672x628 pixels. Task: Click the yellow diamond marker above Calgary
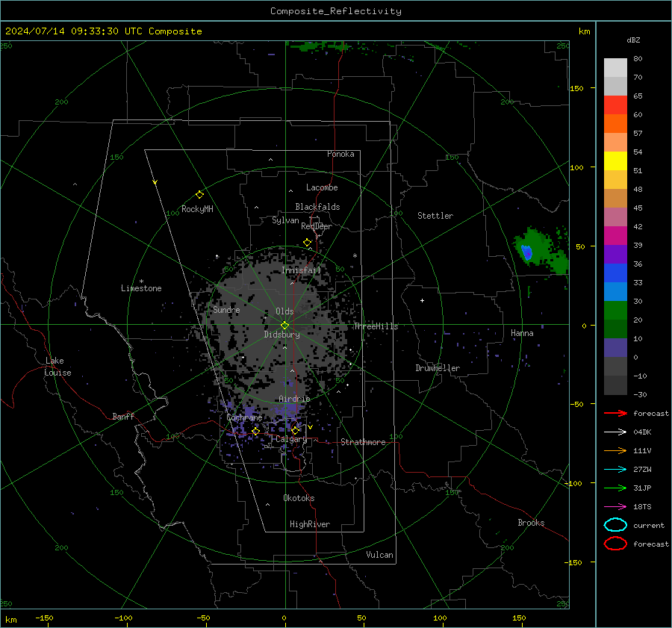[295, 430]
